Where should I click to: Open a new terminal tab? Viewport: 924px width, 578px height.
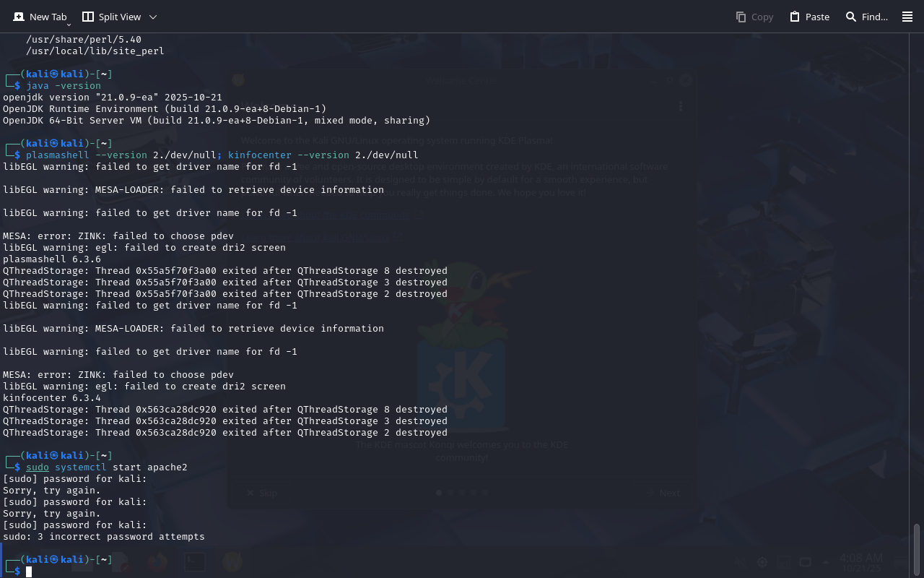click(40, 17)
